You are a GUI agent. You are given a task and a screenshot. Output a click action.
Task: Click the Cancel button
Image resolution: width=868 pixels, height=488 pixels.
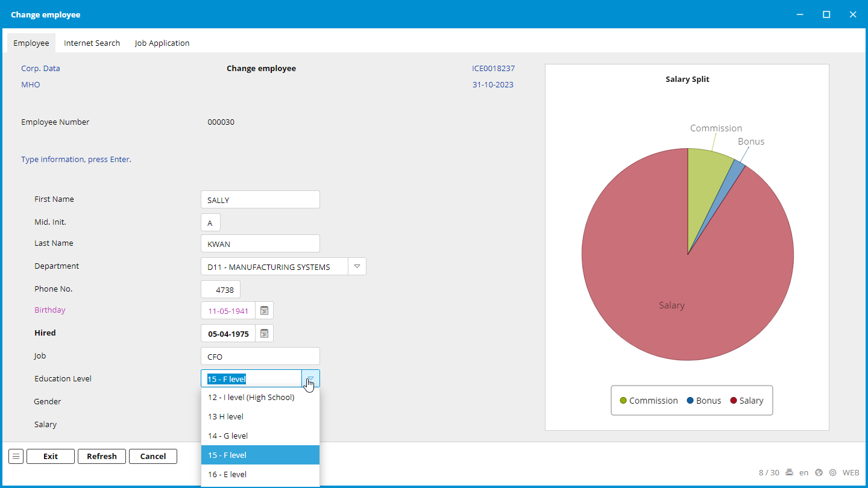[153, 456]
